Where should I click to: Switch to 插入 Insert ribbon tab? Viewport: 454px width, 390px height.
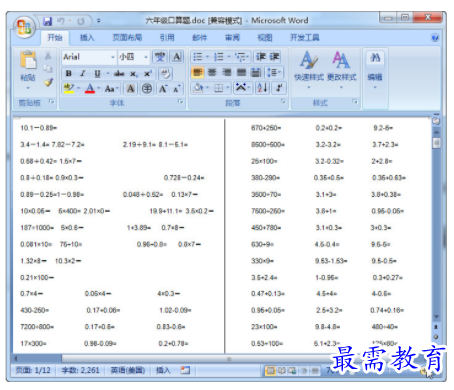87,38
